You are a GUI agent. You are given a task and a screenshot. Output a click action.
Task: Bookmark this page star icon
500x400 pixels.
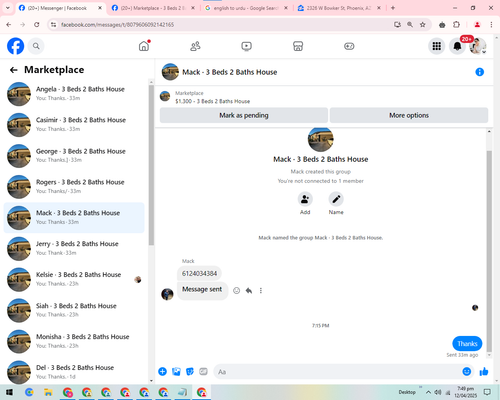pyautogui.click(x=422, y=25)
